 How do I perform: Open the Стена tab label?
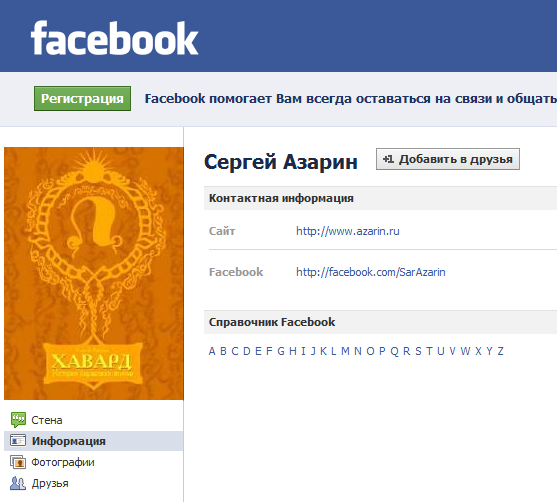click(x=47, y=420)
